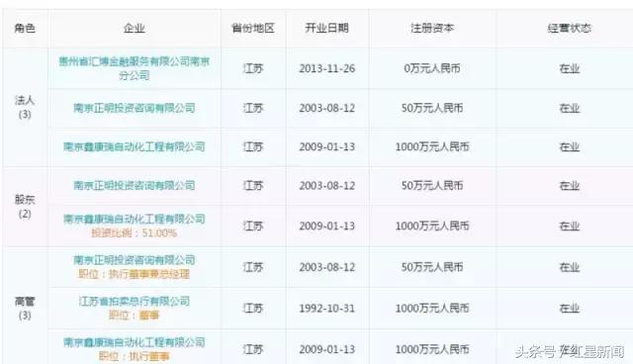
Task: Click 江苏 in the 2013-11-26 row
Action: point(253,68)
